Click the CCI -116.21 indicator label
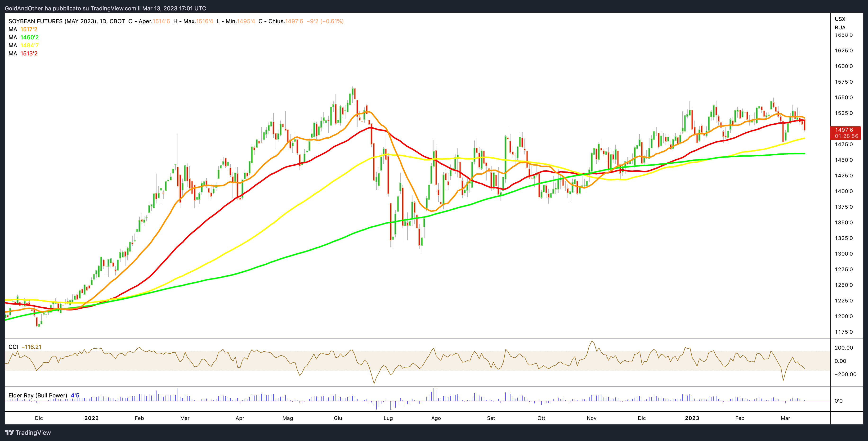The width and height of the screenshot is (868, 441). pos(25,347)
